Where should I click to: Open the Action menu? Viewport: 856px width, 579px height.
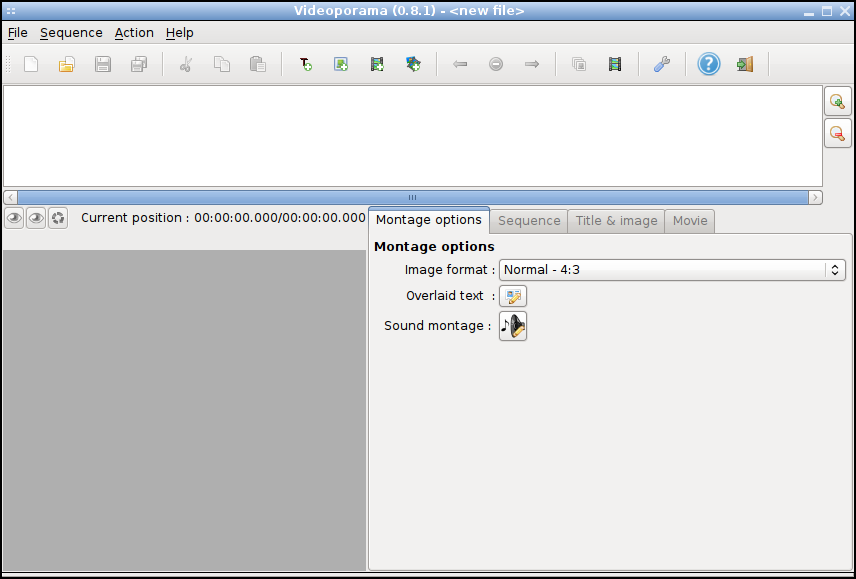tap(134, 33)
